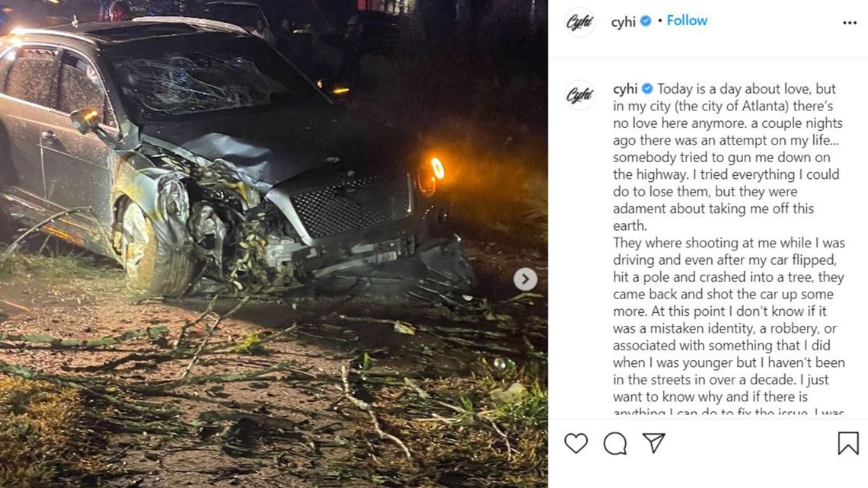Share the post using the paper plane icon

(654, 442)
